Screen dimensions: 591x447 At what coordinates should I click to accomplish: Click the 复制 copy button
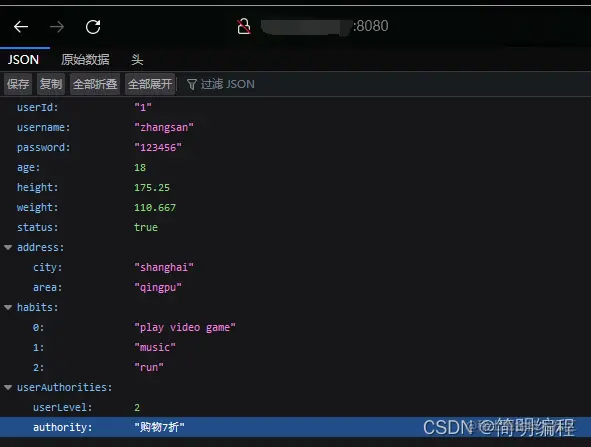pyautogui.click(x=51, y=84)
